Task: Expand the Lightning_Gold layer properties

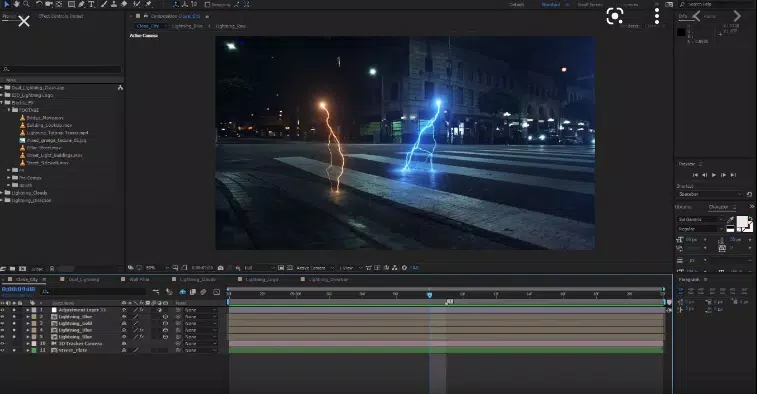Action: [x=28, y=324]
